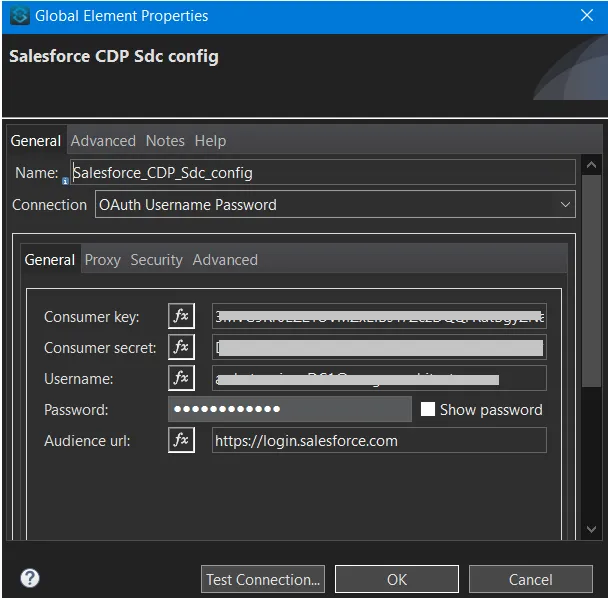This screenshot has height=598, width=608.
Task: Click the Cancel button
Action: click(x=530, y=579)
